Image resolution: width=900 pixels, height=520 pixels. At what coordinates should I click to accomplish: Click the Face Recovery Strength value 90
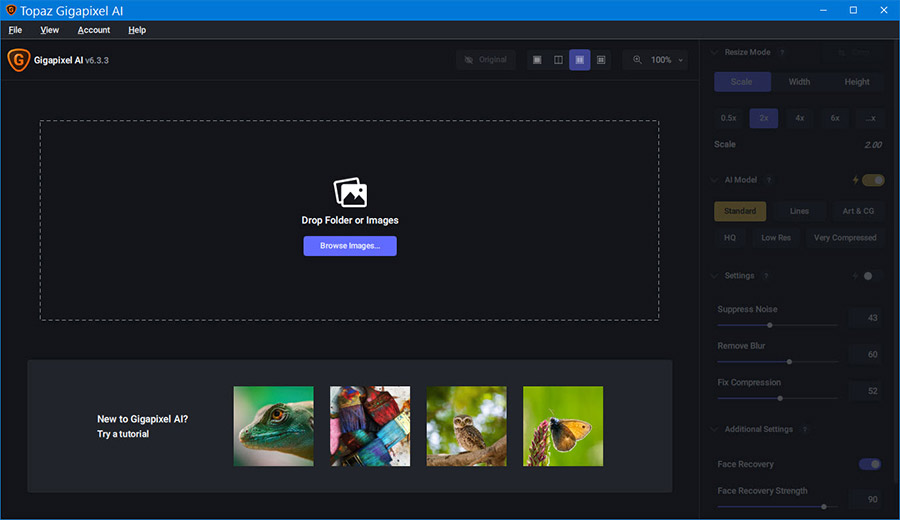[x=866, y=499]
